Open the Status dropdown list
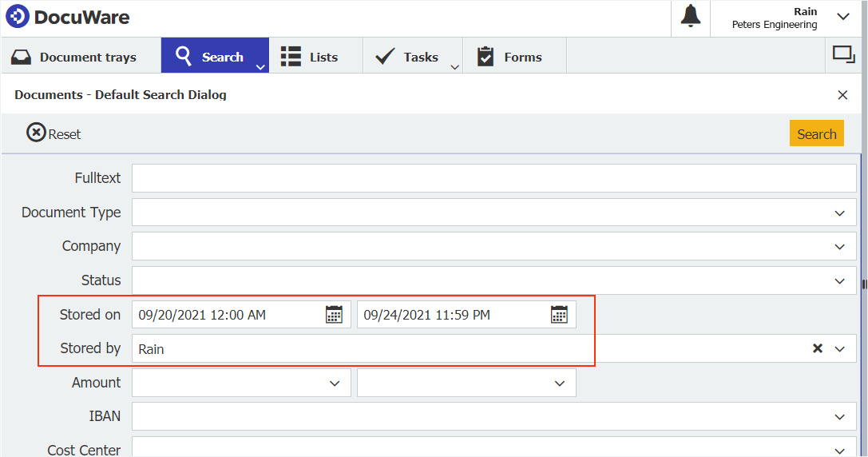Viewport: 868px width, 457px height. click(839, 281)
